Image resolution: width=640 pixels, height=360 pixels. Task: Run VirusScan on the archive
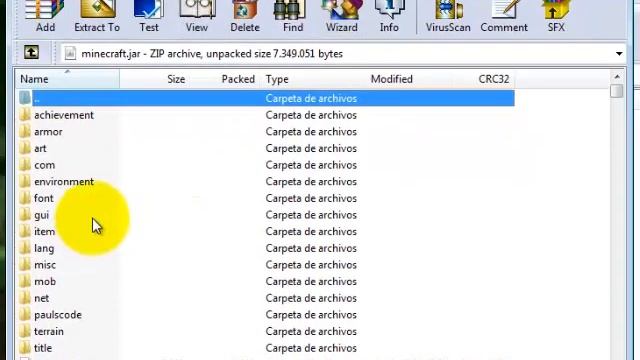click(x=448, y=16)
